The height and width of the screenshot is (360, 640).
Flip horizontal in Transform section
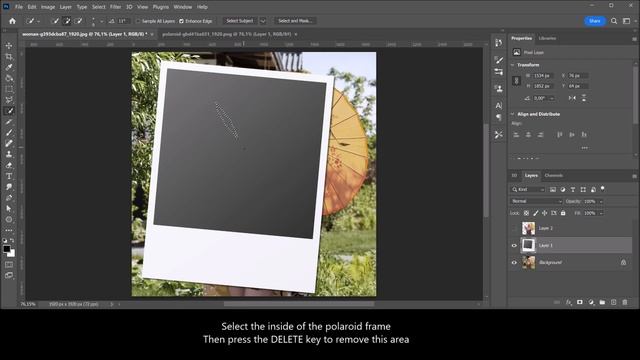(x=572, y=98)
